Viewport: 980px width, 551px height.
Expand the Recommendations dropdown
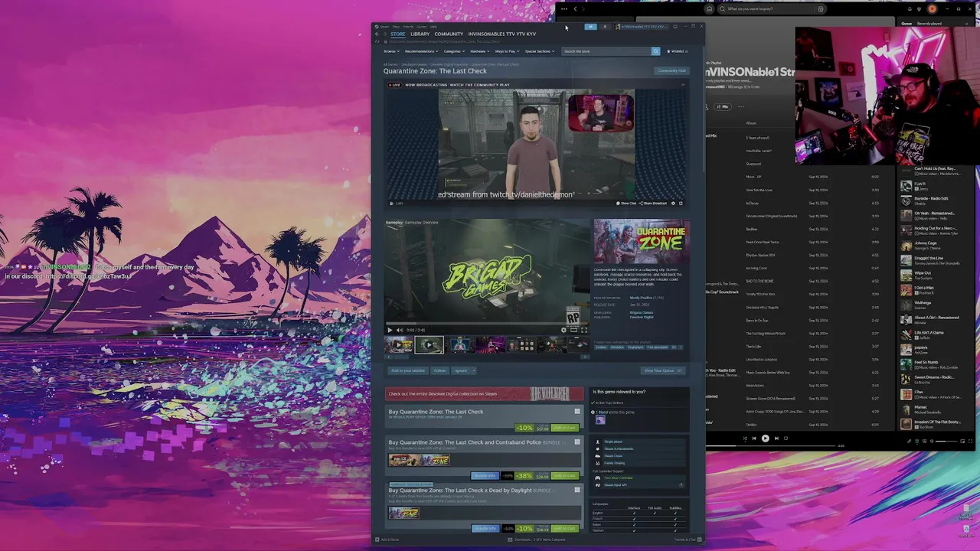pos(421,51)
